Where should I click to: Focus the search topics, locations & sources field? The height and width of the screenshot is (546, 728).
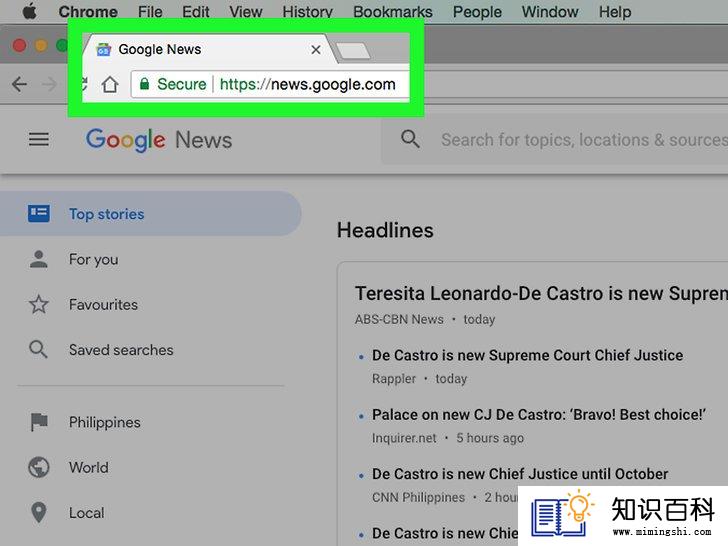tap(584, 140)
